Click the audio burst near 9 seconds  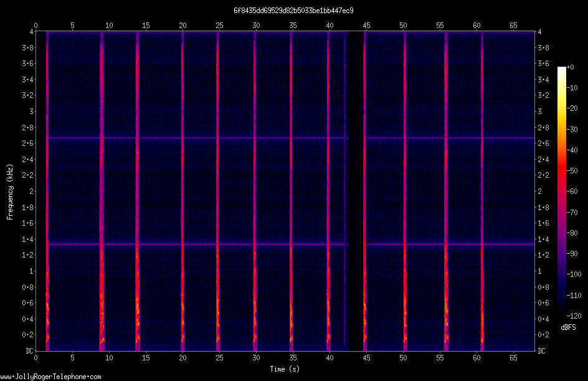click(102, 191)
